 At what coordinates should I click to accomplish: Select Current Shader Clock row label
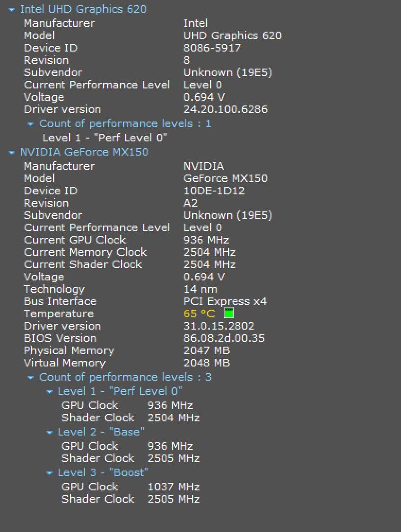pos(83,264)
